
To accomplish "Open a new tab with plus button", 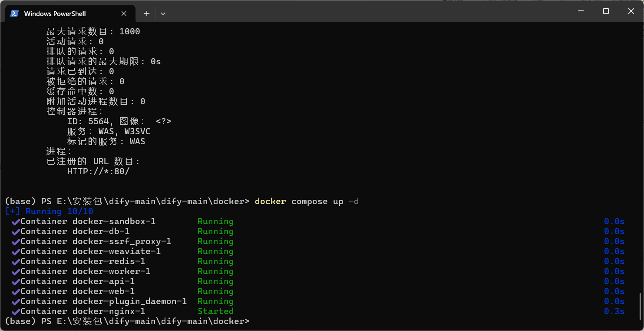I will tap(147, 13).
